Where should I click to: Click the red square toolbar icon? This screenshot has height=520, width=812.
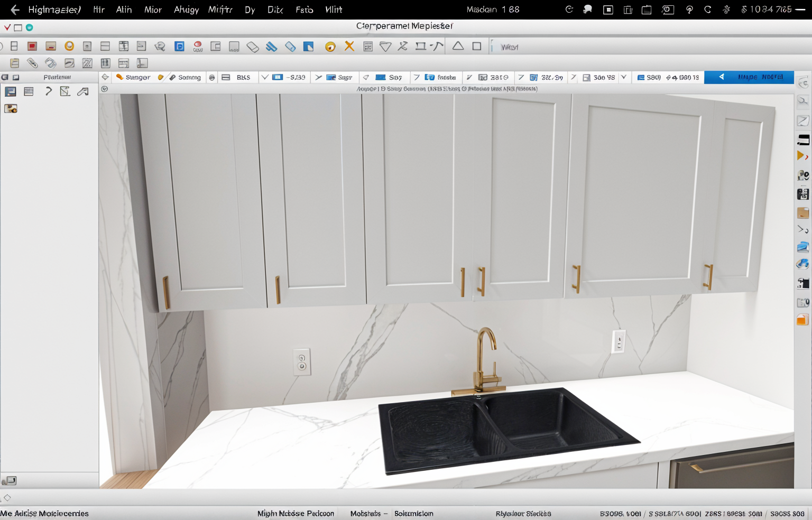(x=32, y=47)
